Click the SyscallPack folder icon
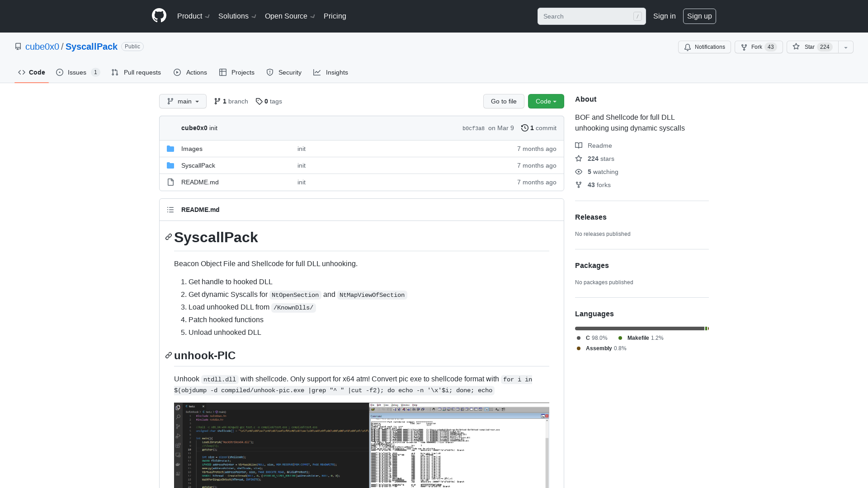The image size is (868, 488). click(x=170, y=165)
